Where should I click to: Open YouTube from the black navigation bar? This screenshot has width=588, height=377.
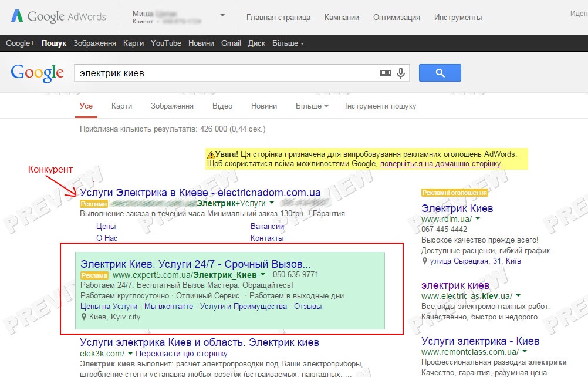[x=165, y=43]
